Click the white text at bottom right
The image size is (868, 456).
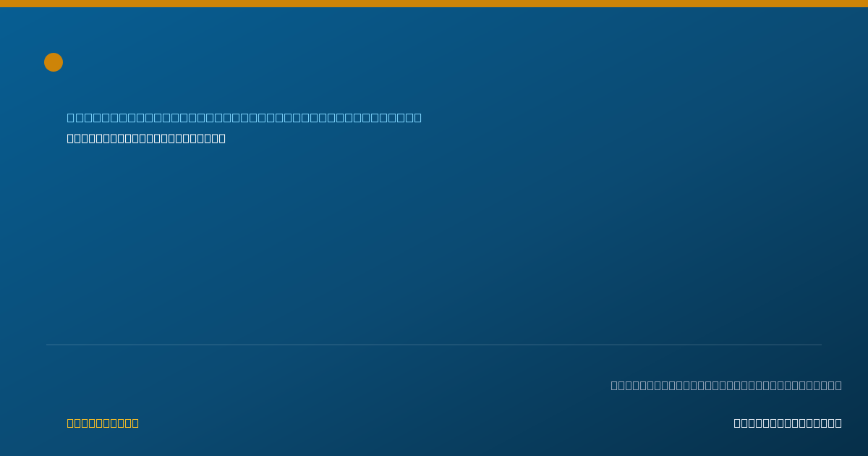788,423
